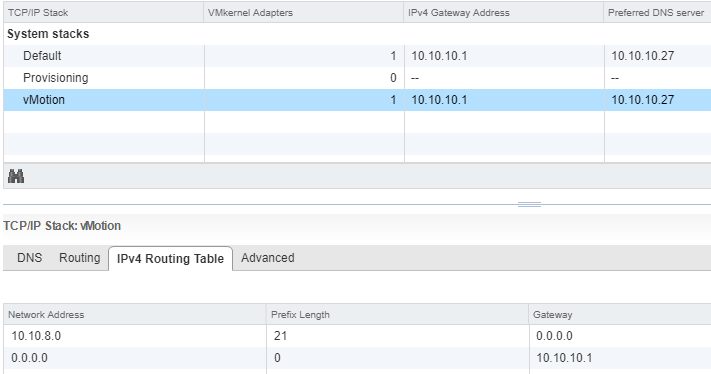
Task: Sort by Preferred DNS server column header
Action: point(657,13)
